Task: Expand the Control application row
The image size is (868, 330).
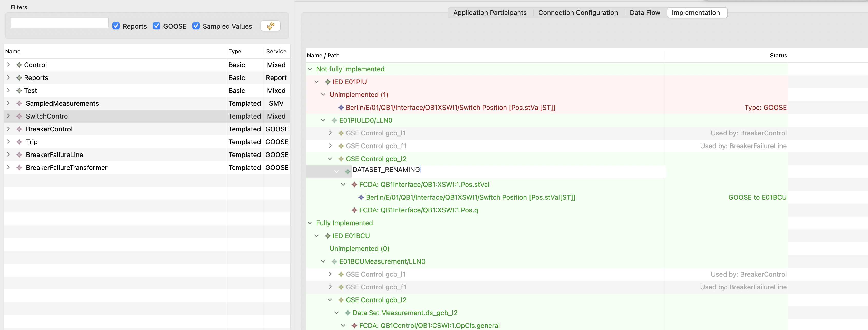Action: click(9, 65)
